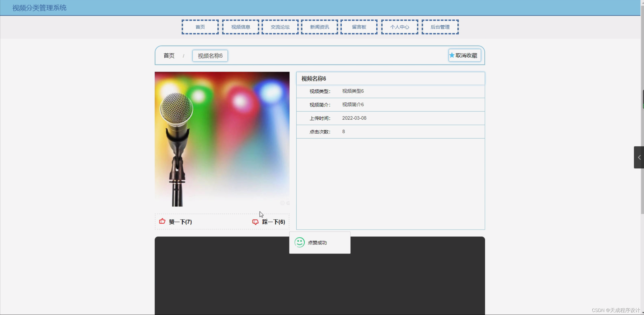
Task: Open the 个人中心 navigation menu item
Action: [x=399, y=27]
